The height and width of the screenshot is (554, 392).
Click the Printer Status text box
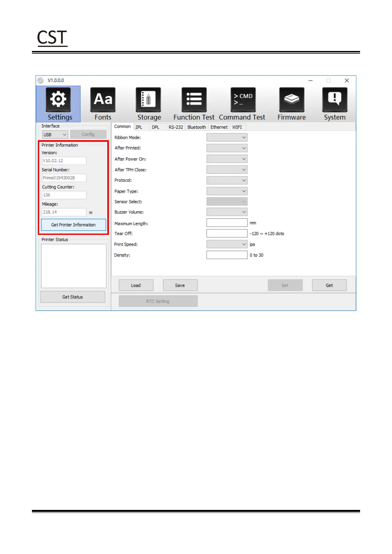pos(74,266)
